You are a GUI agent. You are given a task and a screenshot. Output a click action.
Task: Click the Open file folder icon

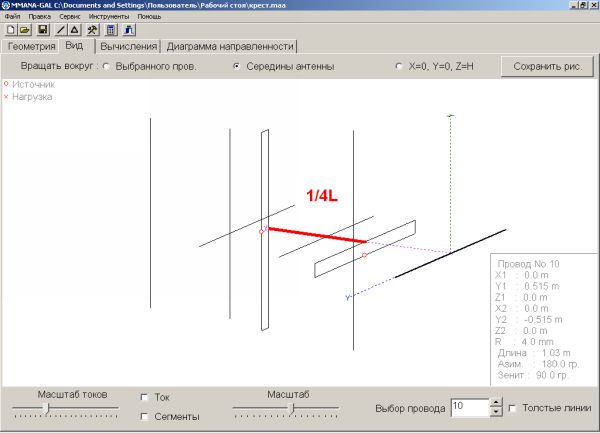click(x=25, y=30)
